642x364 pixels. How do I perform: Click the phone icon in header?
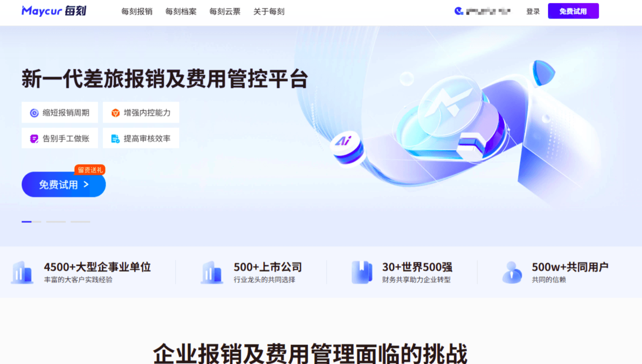(x=459, y=11)
